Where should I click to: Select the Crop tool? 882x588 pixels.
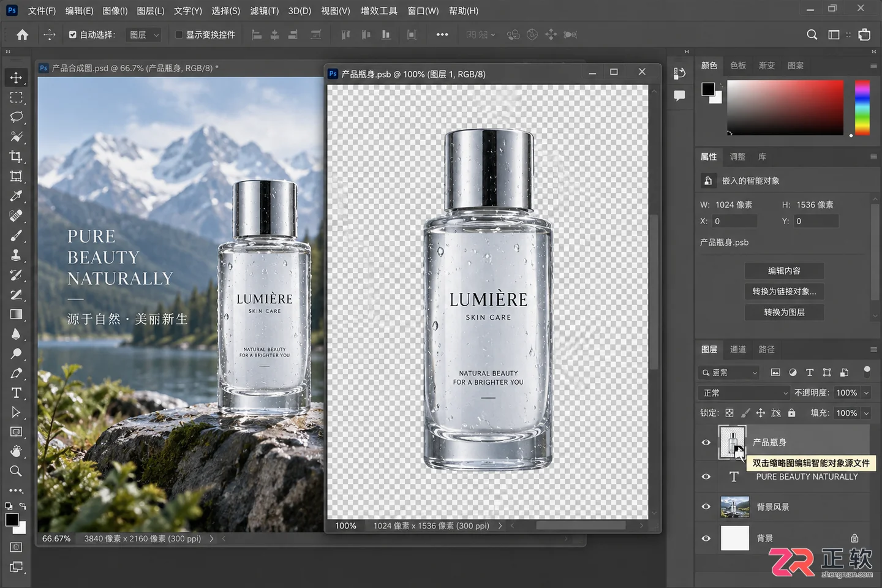coord(16,157)
